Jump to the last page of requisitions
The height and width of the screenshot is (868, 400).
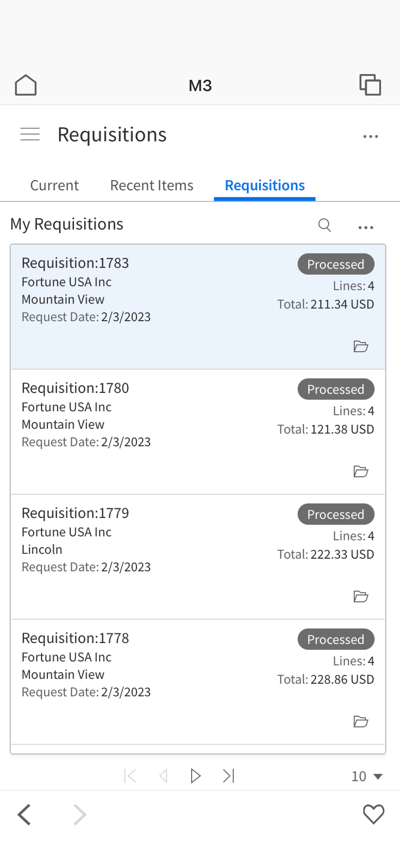coord(229,776)
